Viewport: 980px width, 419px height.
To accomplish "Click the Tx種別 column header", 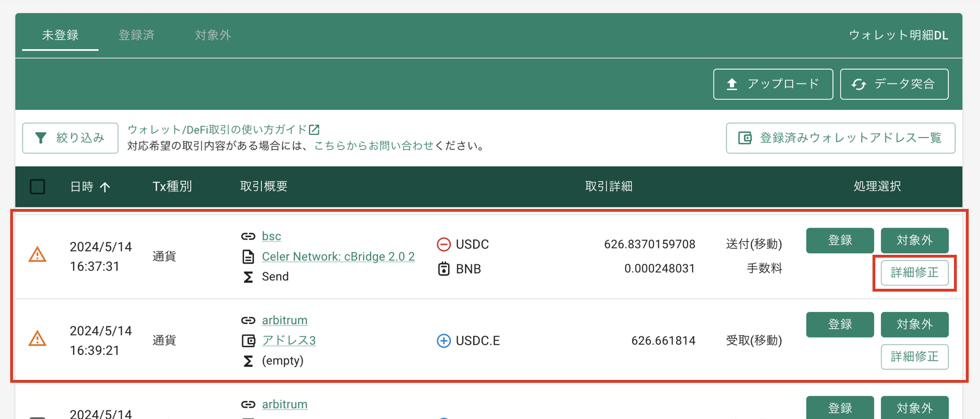I will pyautogui.click(x=172, y=186).
